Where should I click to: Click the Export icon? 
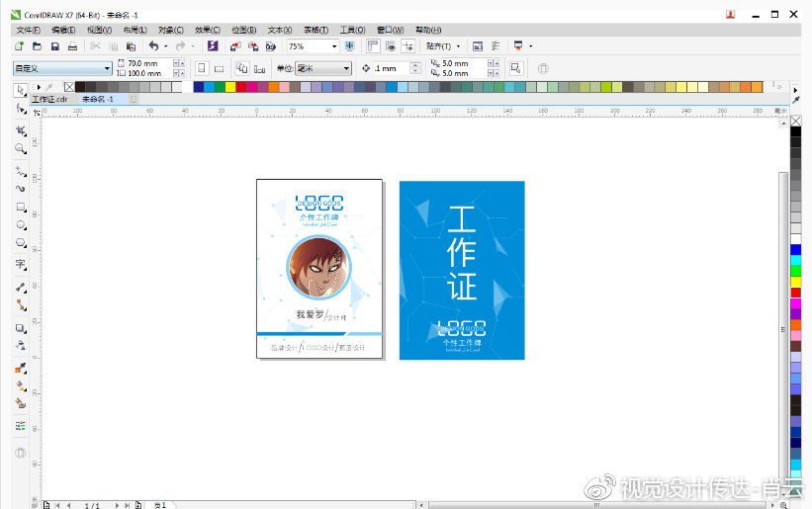click(x=253, y=46)
